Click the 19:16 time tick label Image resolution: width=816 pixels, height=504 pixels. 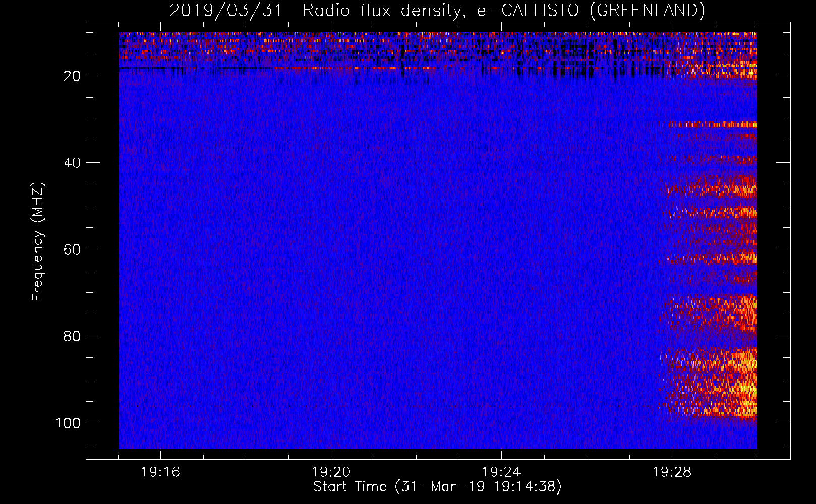pos(160,472)
